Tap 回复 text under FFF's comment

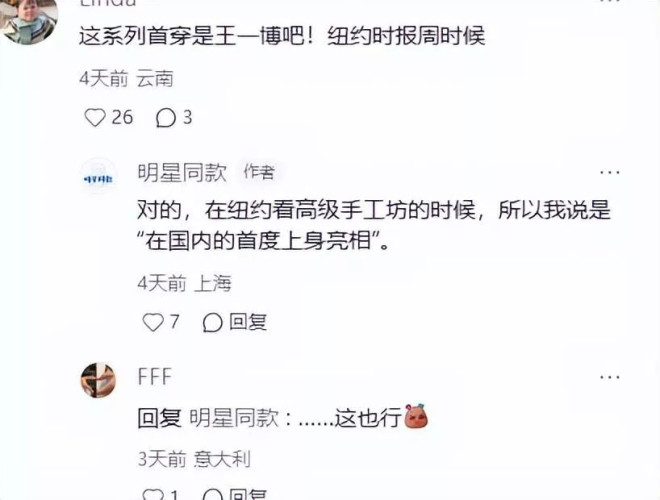point(248,494)
